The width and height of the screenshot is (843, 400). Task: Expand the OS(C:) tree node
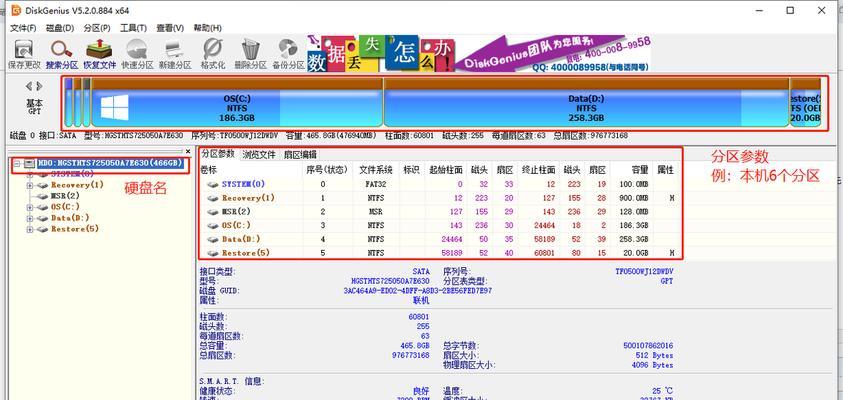[x=30, y=207]
